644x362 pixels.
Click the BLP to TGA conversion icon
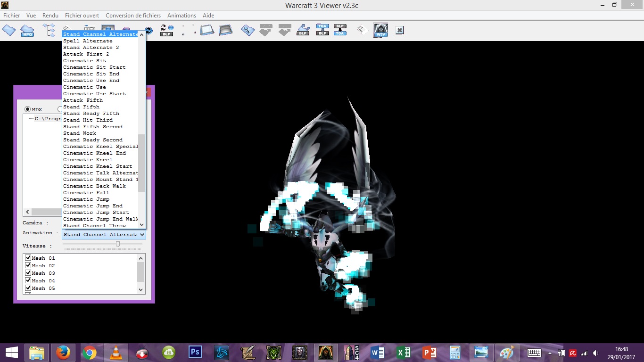[340, 30]
